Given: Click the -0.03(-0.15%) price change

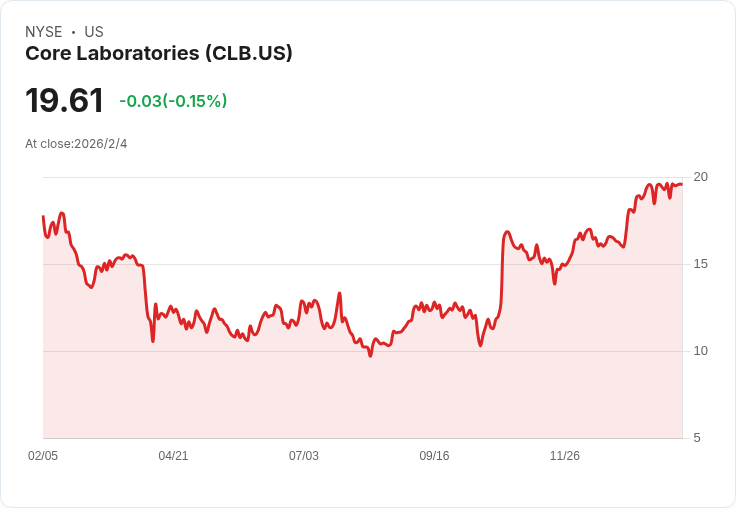Looking at the screenshot, I should (x=173, y=101).
